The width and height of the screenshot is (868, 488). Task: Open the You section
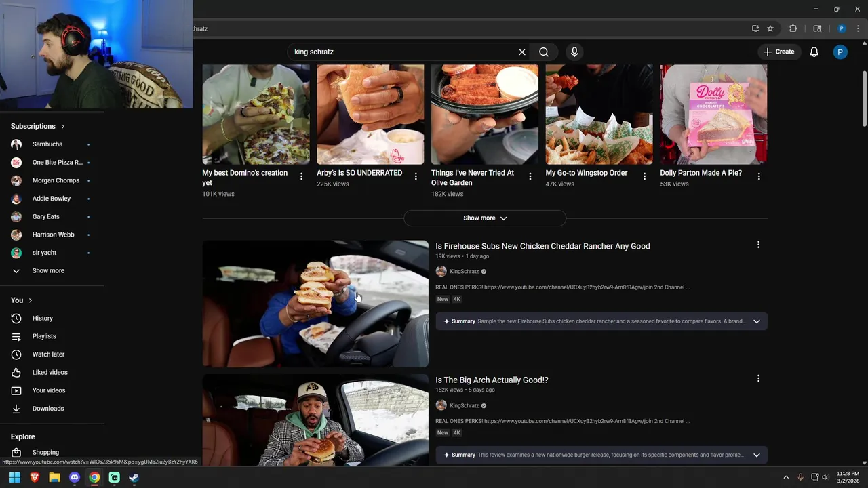point(21,300)
